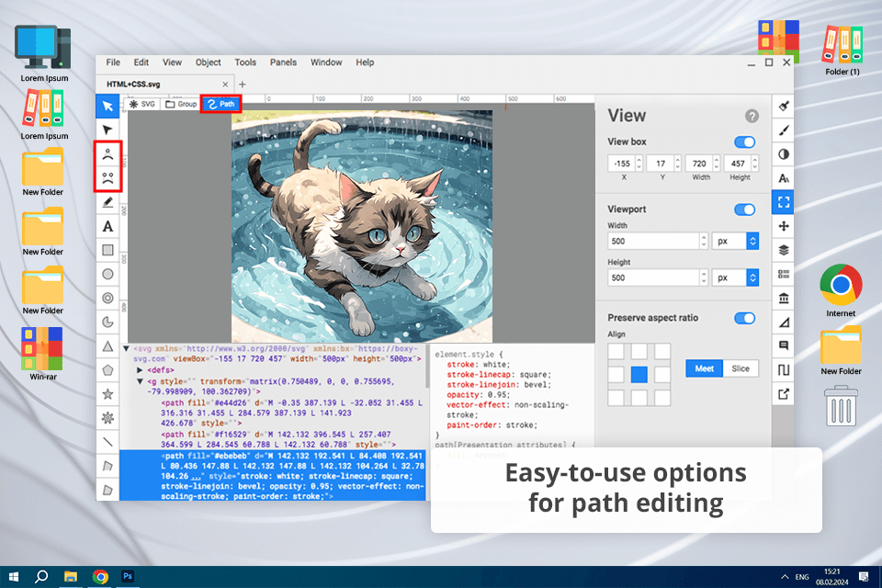Select the Triangle tool

click(107, 346)
